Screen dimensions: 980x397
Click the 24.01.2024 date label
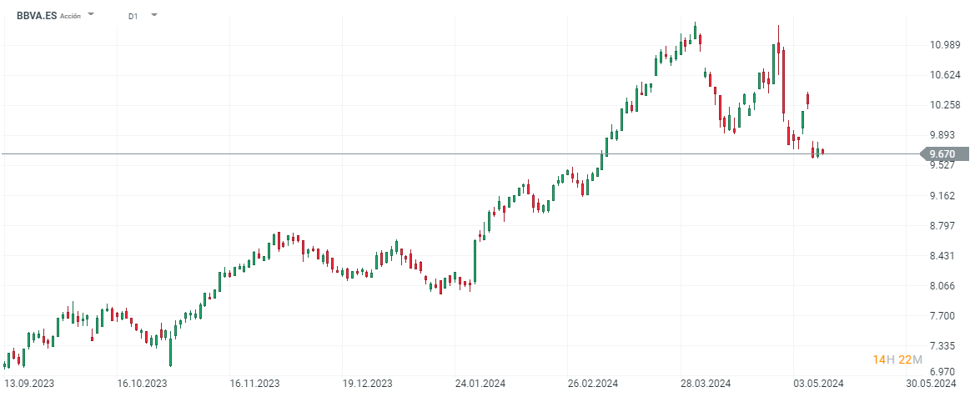pos(479,384)
